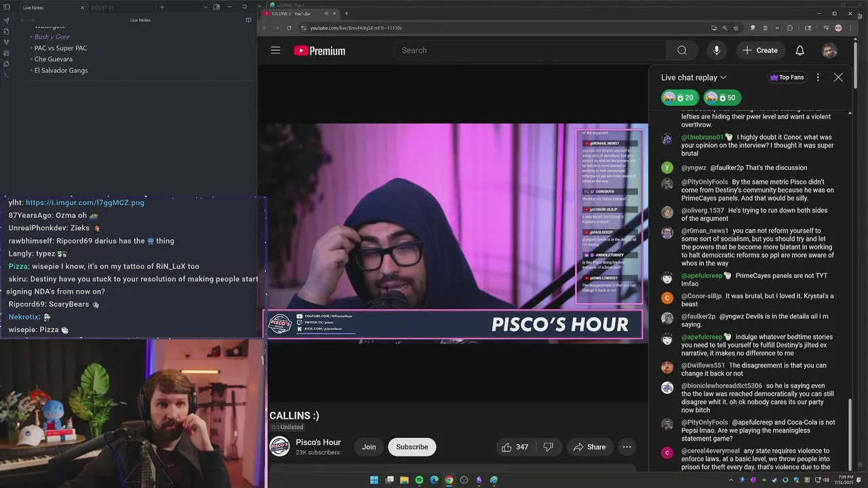
Task: Click the Pisco's Hour channel avatar
Action: [x=279, y=447]
